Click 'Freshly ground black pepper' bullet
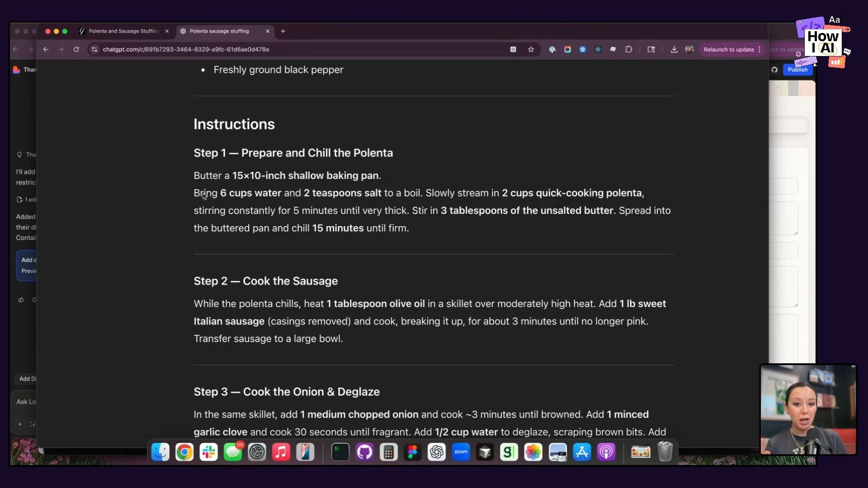Image resolution: width=868 pixels, height=488 pixels. 278,70
